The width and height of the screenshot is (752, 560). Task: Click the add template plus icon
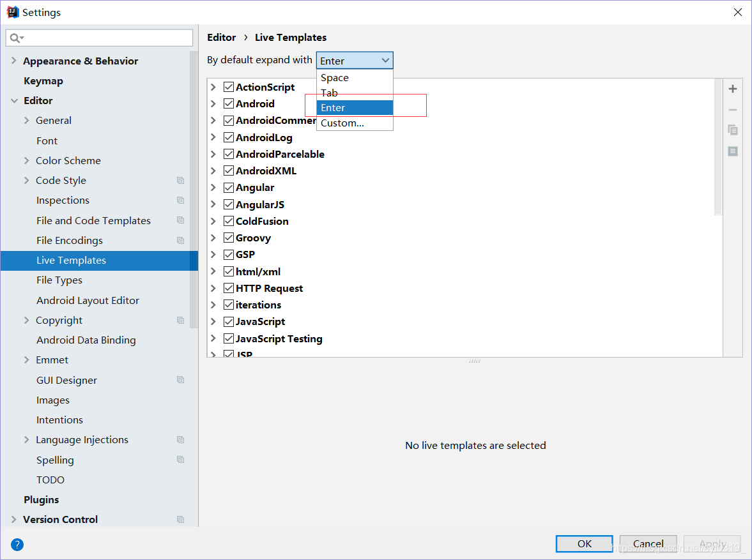click(x=732, y=89)
